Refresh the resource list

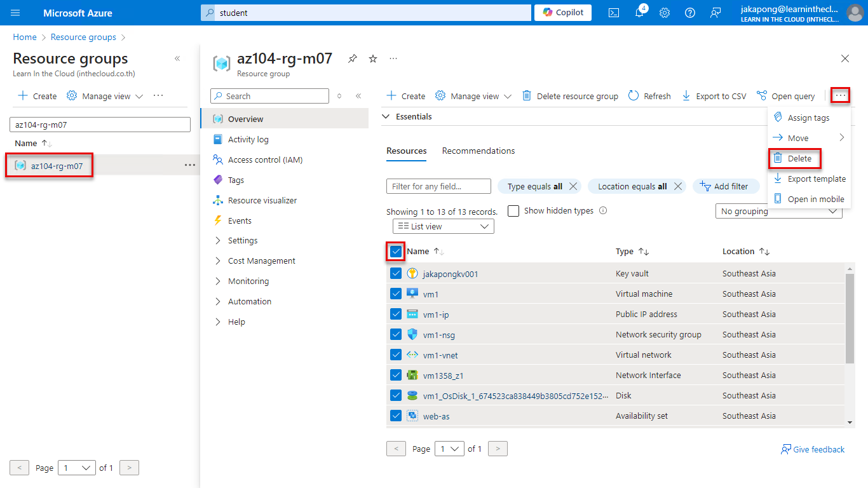pyautogui.click(x=649, y=96)
